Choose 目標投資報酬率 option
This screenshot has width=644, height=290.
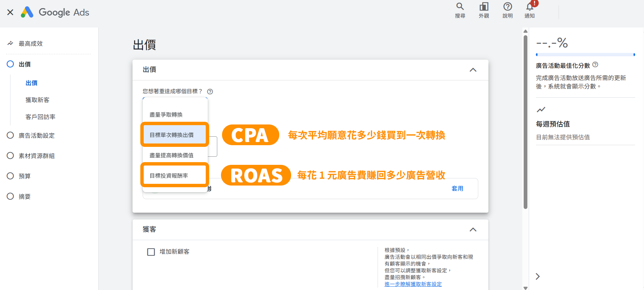pyautogui.click(x=175, y=175)
